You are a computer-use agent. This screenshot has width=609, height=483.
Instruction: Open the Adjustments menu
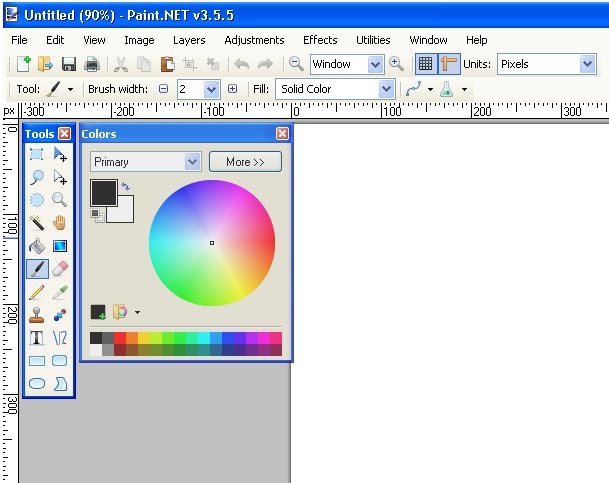[x=254, y=40]
